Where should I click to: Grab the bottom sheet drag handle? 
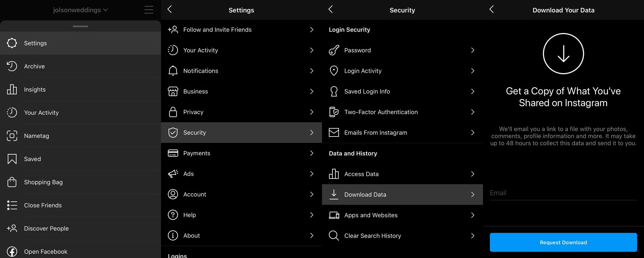coord(80,26)
